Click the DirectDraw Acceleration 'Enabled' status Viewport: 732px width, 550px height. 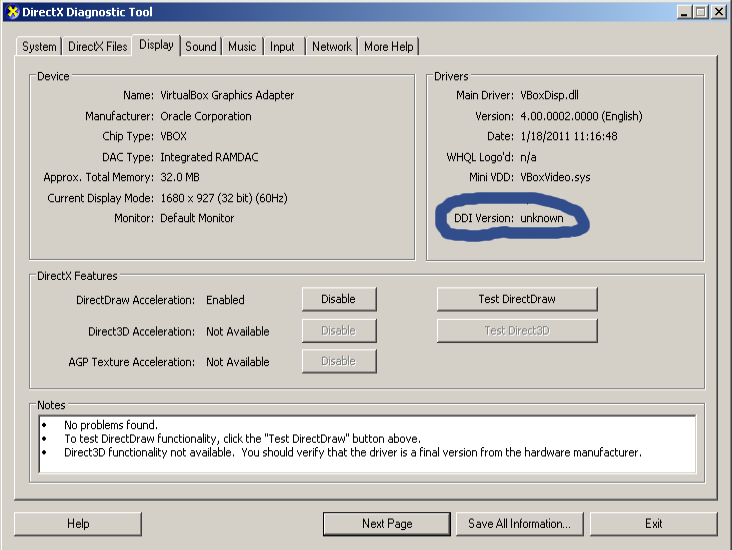coord(225,300)
